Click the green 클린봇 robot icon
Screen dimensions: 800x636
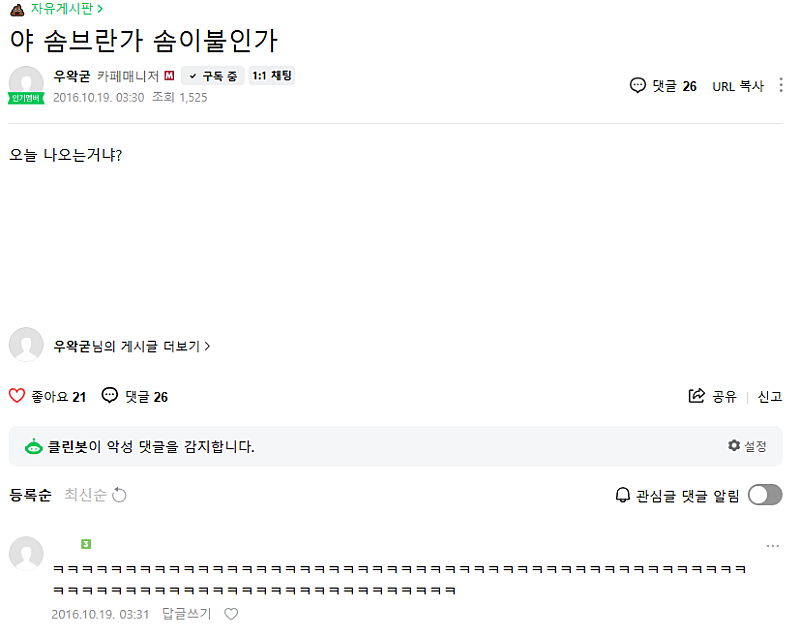pyautogui.click(x=34, y=447)
